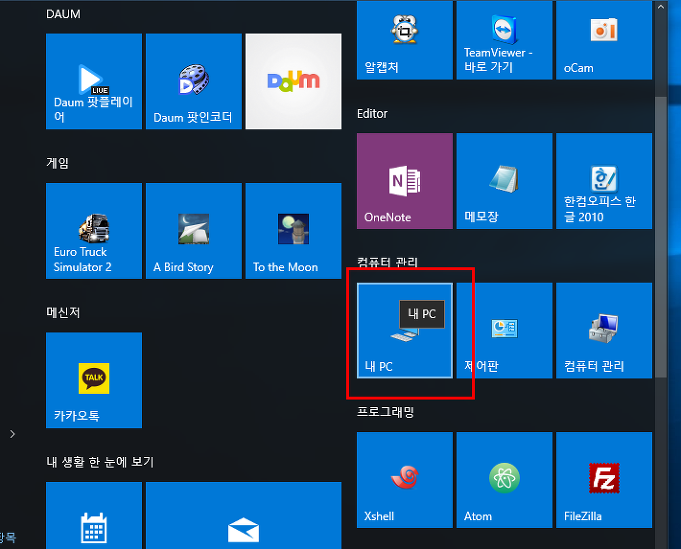Launch Atom editor tile

click(504, 480)
